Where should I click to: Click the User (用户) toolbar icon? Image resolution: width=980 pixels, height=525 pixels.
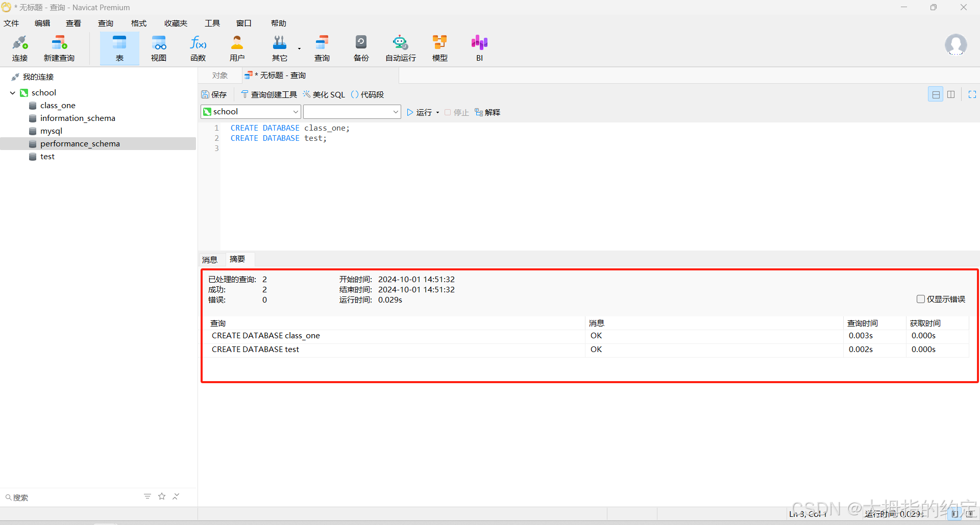coord(237,48)
